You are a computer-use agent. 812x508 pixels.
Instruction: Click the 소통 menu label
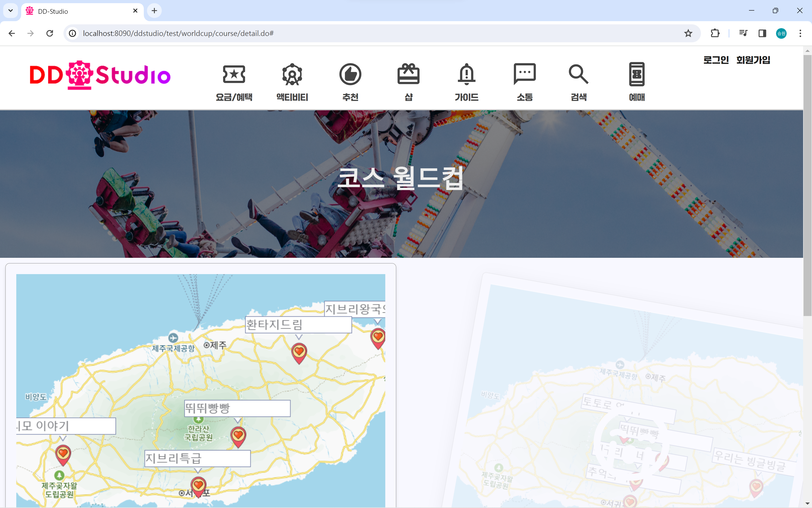coord(525,97)
